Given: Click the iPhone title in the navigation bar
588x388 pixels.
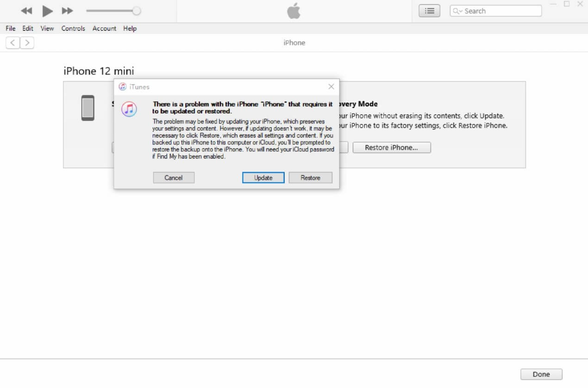Looking at the screenshot, I should point(294,43).
